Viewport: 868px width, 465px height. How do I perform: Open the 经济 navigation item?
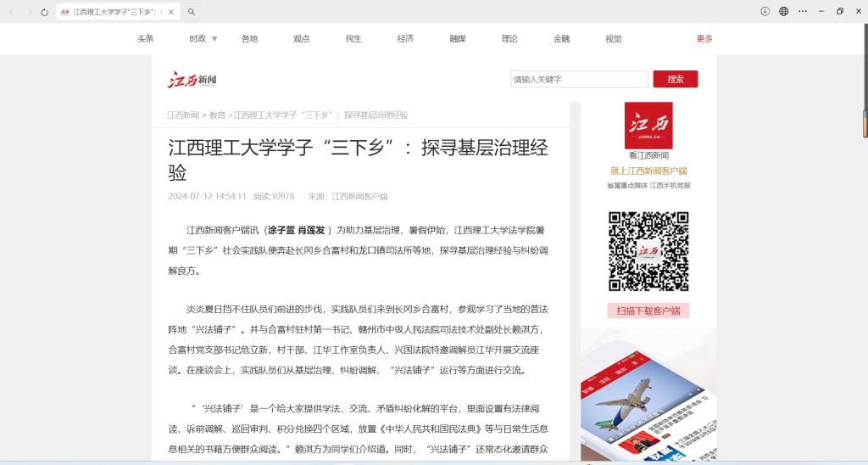click(x=405, y=39)
